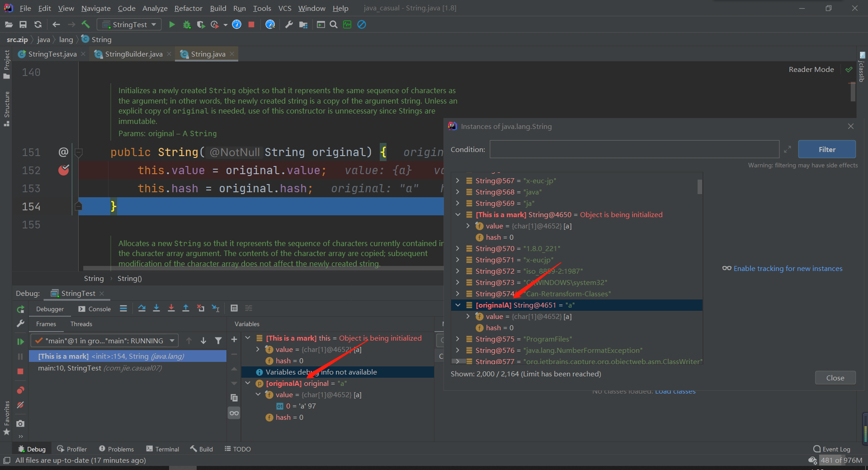The width and height of the screenshot is (868, 470).
Task: Toggle Project tool window on left edge
Action: 6,64
